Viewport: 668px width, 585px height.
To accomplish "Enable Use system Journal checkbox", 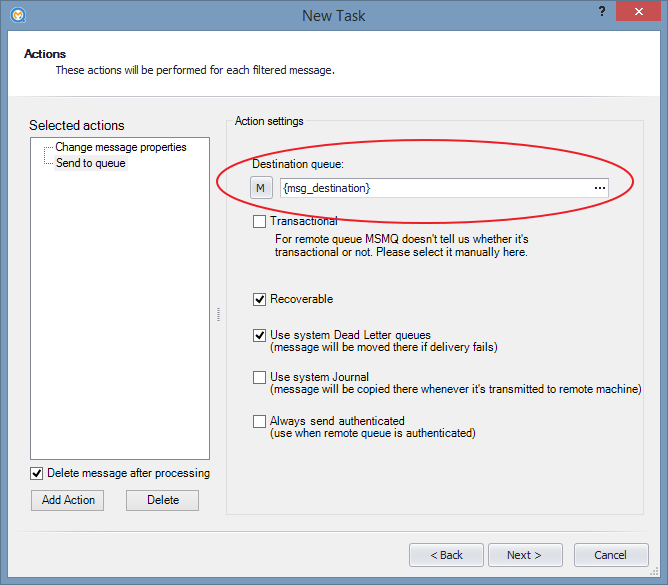I will click(x=259, y=378).
